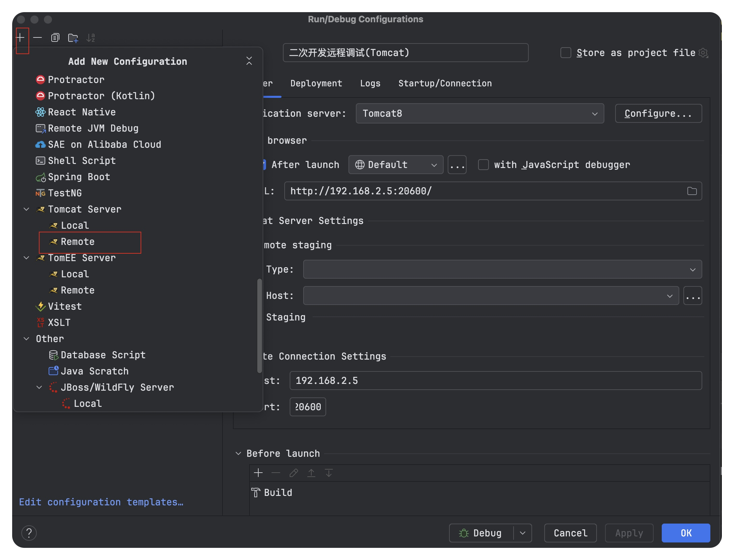Viewport: 734px width, 560px height.
Task: Select Remote under Tomcat Server
Action: click(x=78, y=242)
